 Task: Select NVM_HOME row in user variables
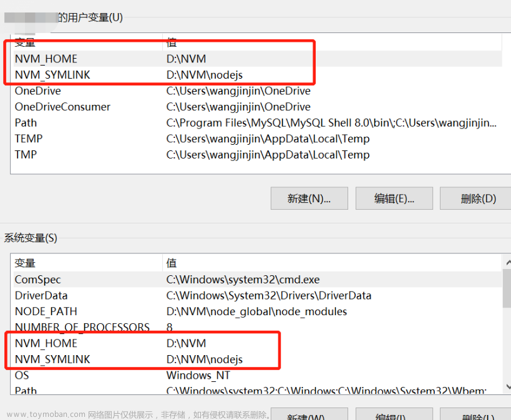point(258,59)
